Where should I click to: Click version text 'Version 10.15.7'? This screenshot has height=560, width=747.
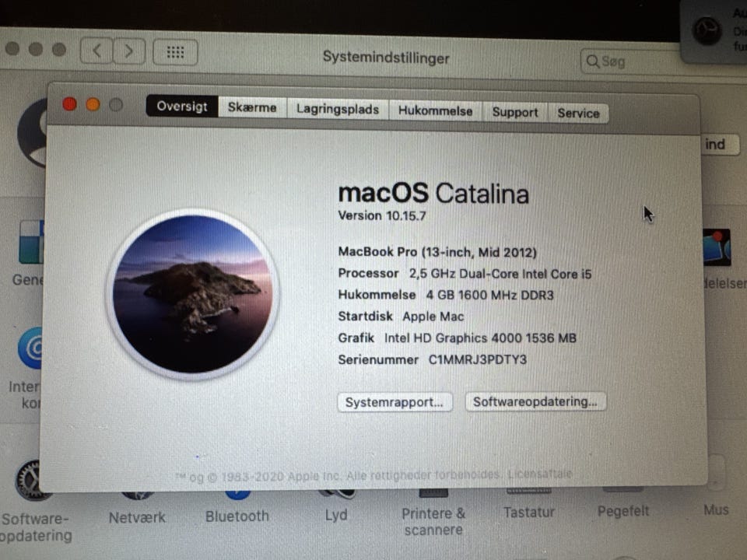[x=382, y=215]
